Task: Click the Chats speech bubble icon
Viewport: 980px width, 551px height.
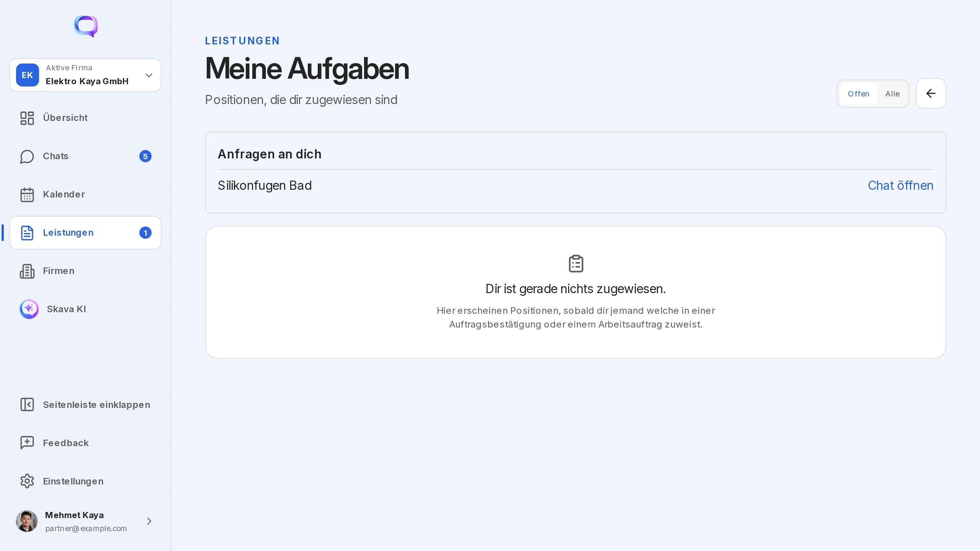Action: click(x=27, y=156)
